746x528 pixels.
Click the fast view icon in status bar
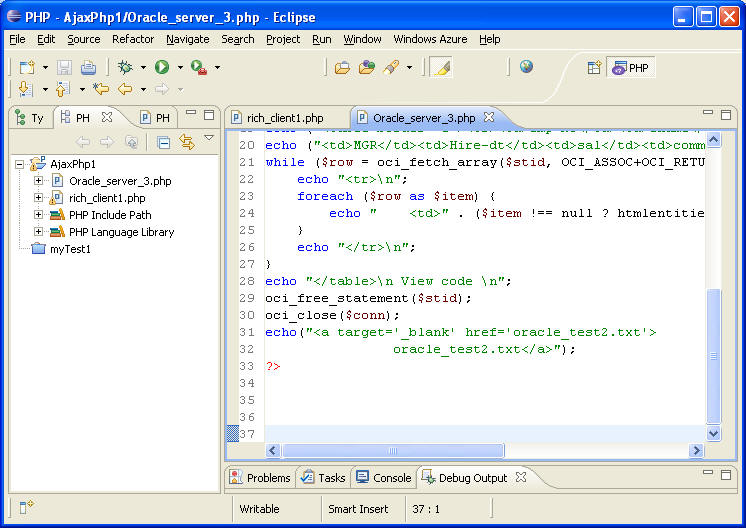26,508
